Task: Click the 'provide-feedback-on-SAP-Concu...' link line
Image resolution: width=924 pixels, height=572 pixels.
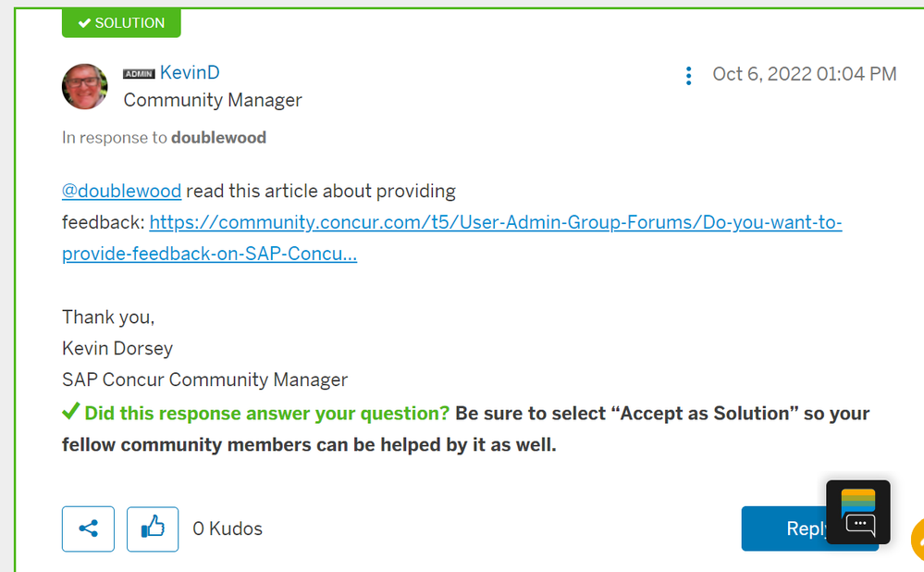Action: pyautogui.click(x=209, y=254)
